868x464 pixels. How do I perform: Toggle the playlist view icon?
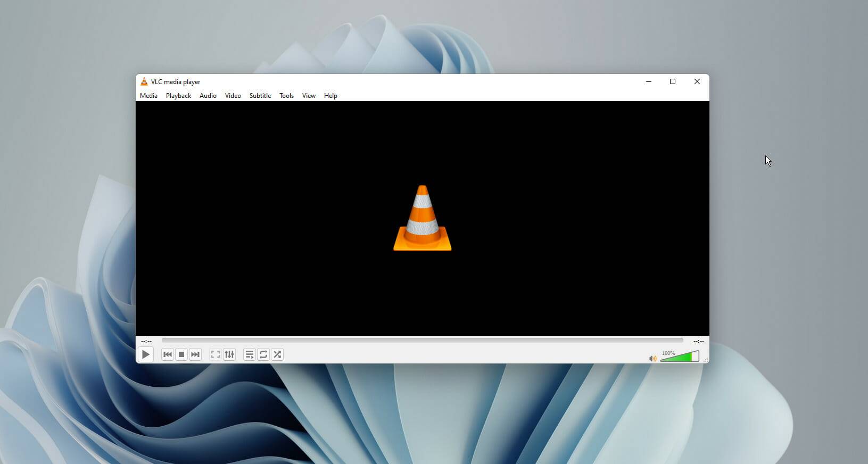[x=250, y=354]
